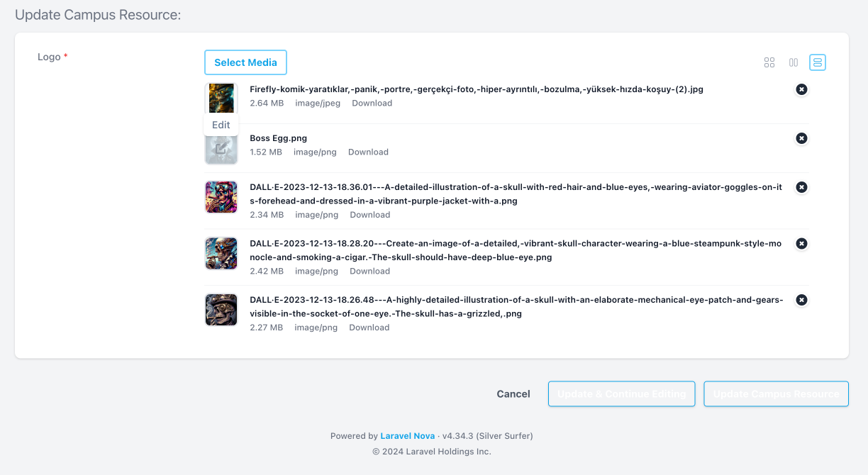Click the Select Media button
This screenshot has width=868, height=475.
(245, 62)
